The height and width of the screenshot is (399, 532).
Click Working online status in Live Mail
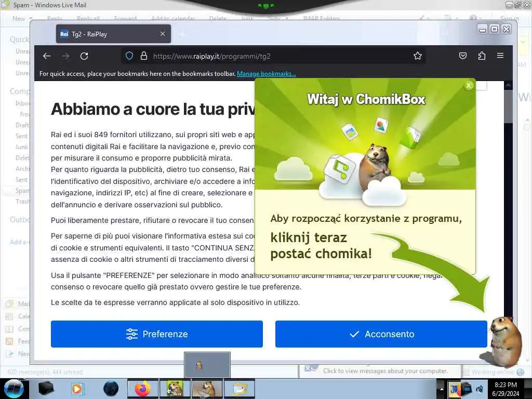pos(494,372)
